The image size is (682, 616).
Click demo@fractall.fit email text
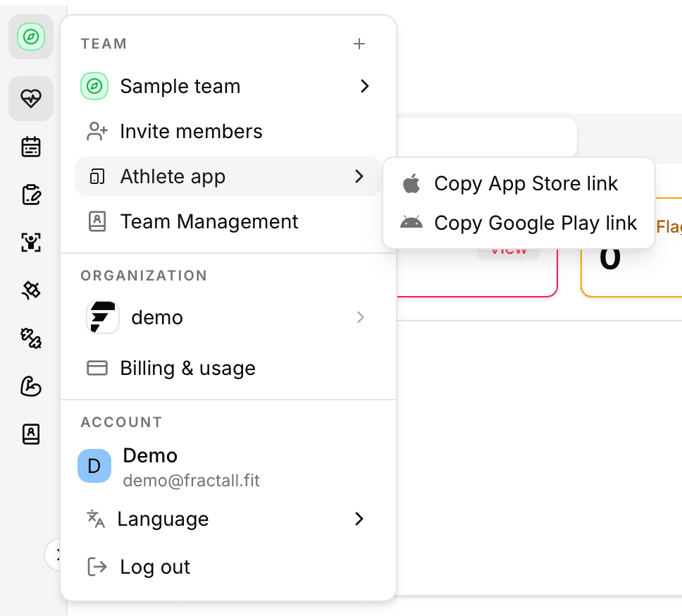click(x=192, y=481)
